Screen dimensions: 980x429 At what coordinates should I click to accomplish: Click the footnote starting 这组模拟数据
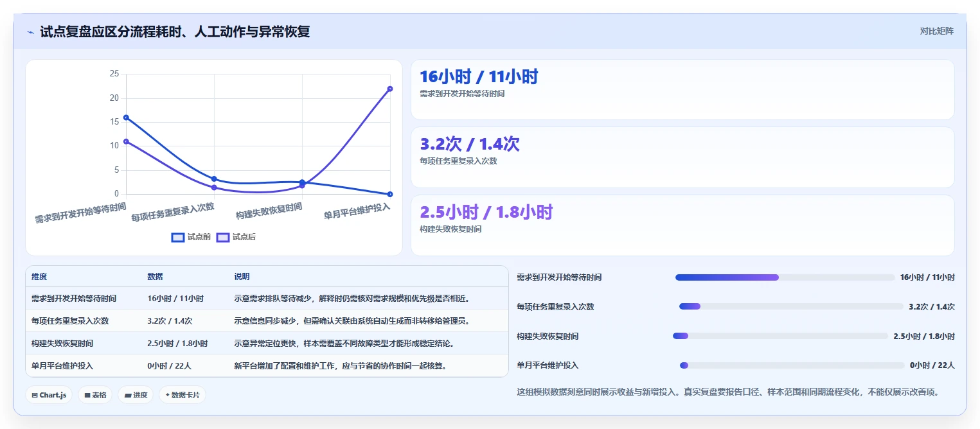coord(728,392)
